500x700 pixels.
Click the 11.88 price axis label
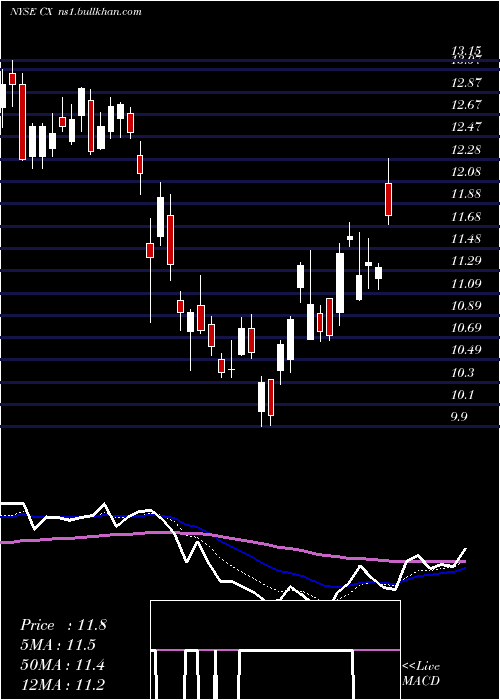pyautogui.click(x=467, y=194)
